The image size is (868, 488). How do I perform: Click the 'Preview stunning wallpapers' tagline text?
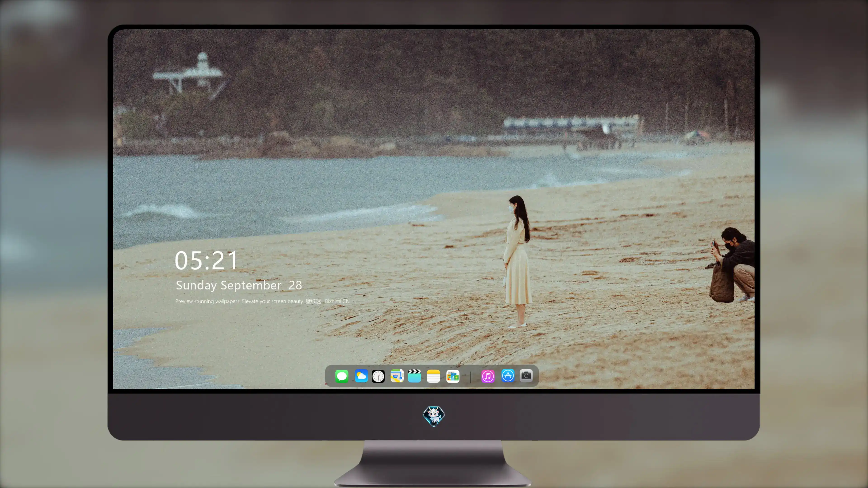(262, 301)
